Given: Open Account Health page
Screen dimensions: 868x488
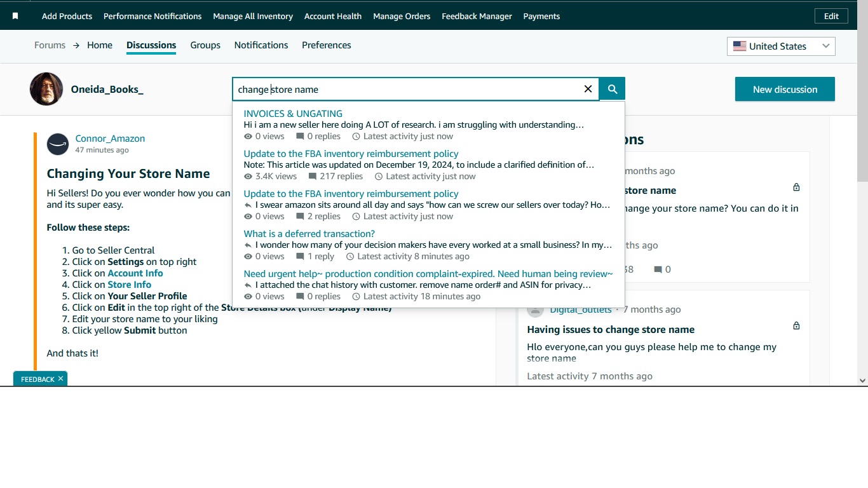Looking at the screenshot, I should [333, 16].
